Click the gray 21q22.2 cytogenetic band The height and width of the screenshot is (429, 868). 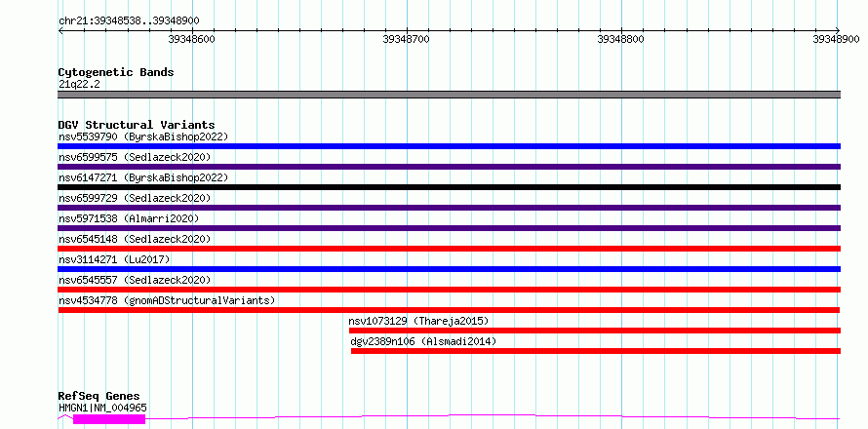[449, 95]
